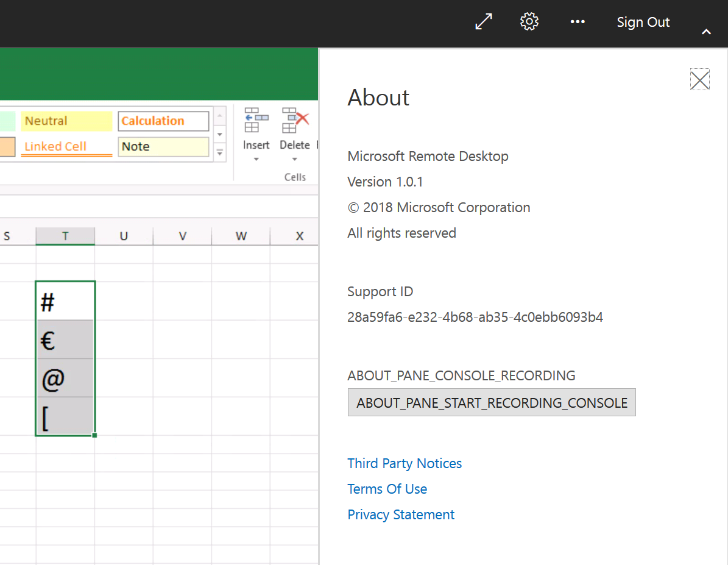Expand the Insert dropdown arrow
The width and height of the screenshot is (728, 565).
(256, 160)
